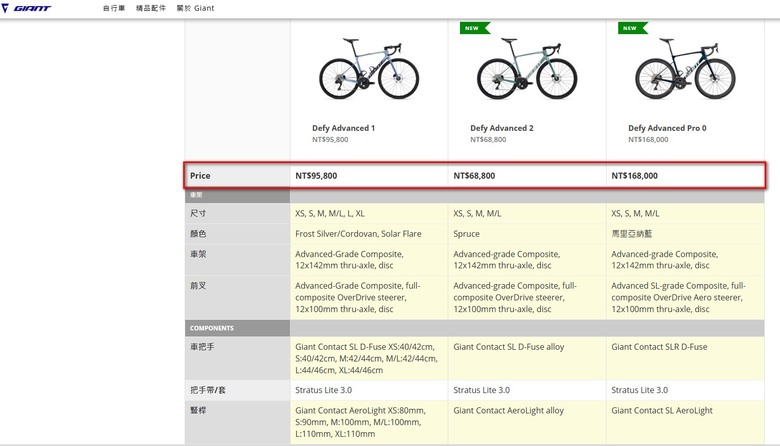Open the Defy Advanced Pro 0 product link
The height and width of the screenshot is (446, 780).
coord(667,128)
